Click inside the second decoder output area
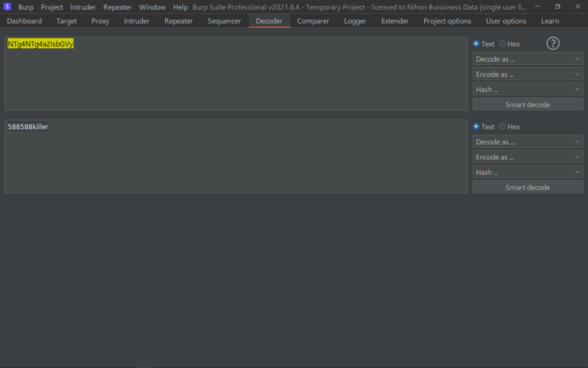Image resolution: width=588 pixels, height=368 pixels. [236, 157]
